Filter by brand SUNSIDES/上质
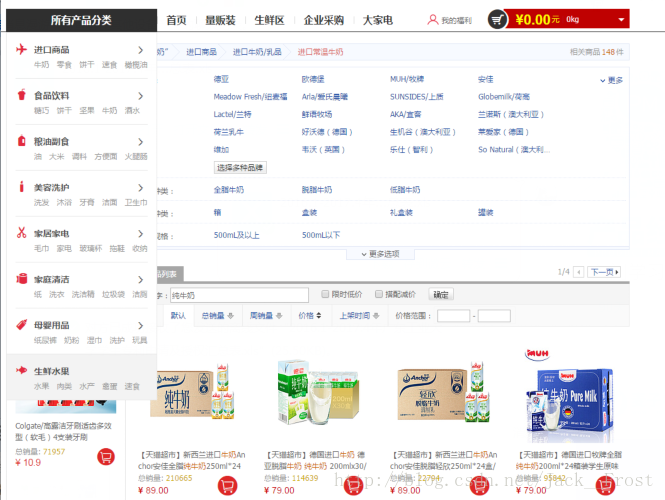Screen dimensions: 665x500 [416, 97]
